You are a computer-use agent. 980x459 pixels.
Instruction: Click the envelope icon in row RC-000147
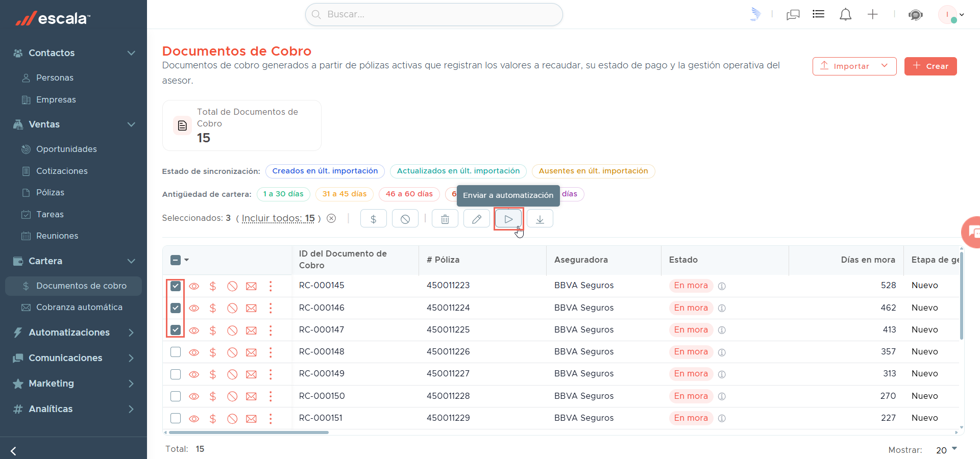pyautogui.click(x=251, y=330)
